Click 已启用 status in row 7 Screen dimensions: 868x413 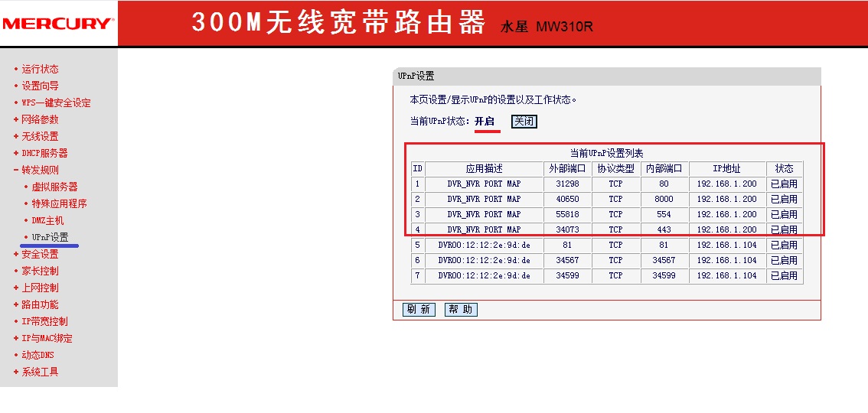(x=785, y=275)
